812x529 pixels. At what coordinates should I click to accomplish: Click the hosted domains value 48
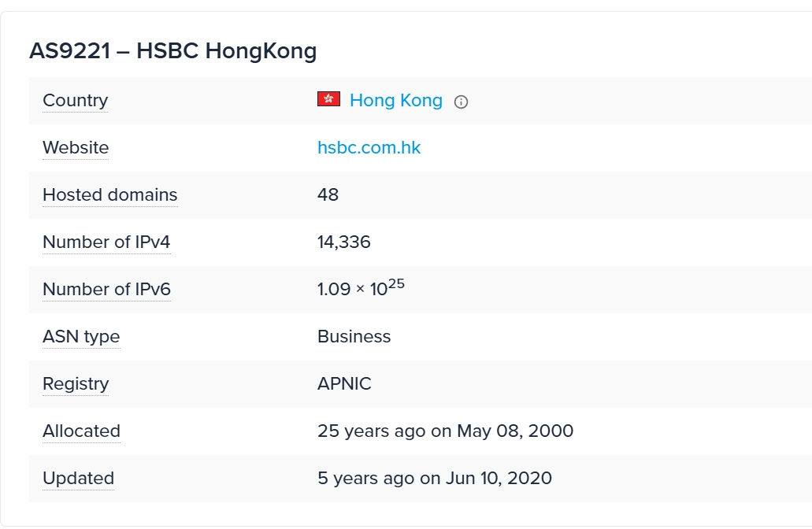tap(328, 195)
